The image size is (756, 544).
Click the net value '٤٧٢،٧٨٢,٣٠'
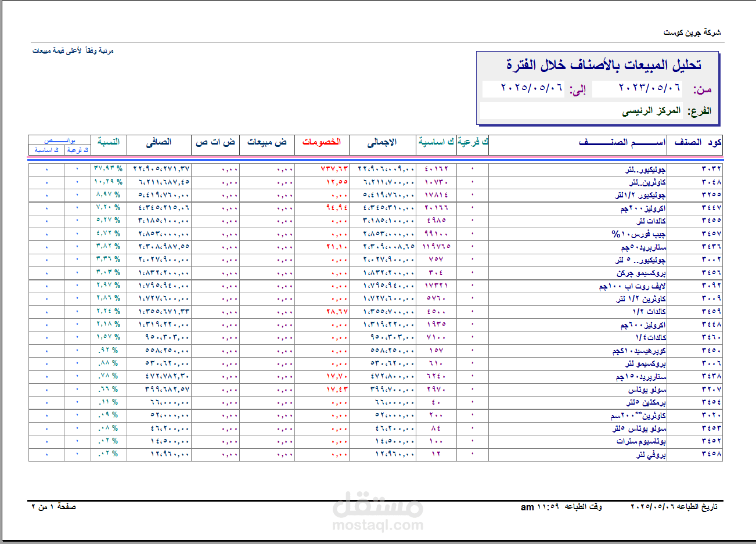click(x=167, y=376)
